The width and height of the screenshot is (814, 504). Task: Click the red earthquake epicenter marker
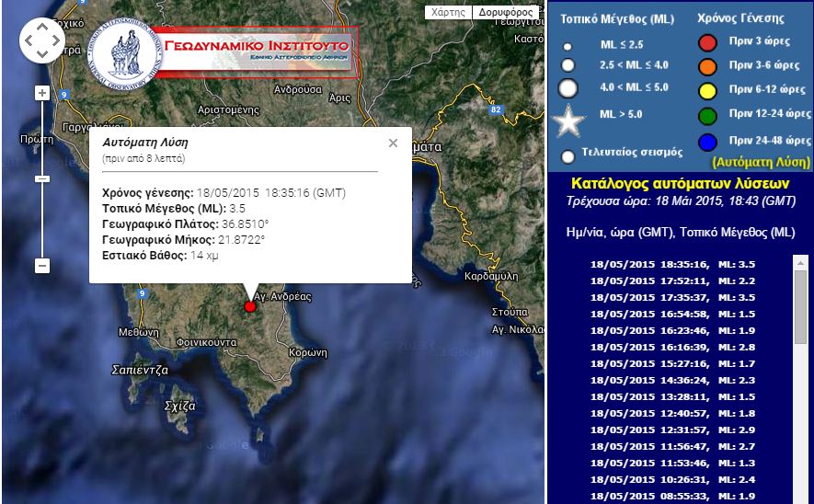click(250, 306)
